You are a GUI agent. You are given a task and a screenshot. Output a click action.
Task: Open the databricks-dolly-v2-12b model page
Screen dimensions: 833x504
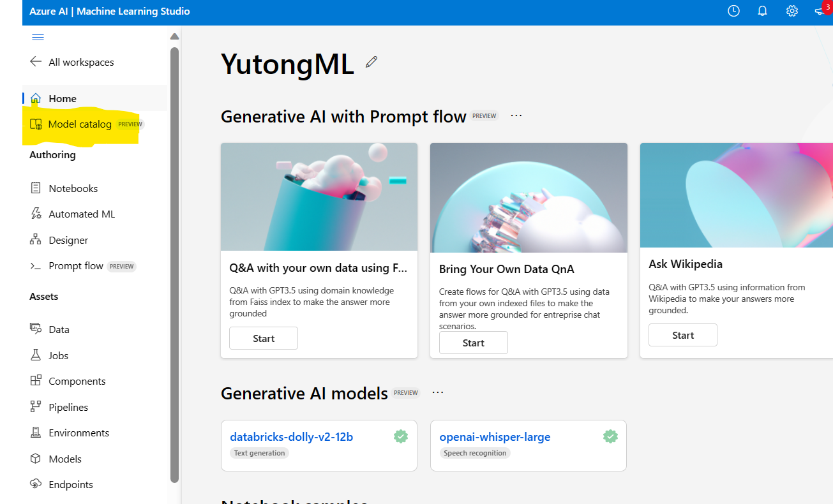point(290,436)
